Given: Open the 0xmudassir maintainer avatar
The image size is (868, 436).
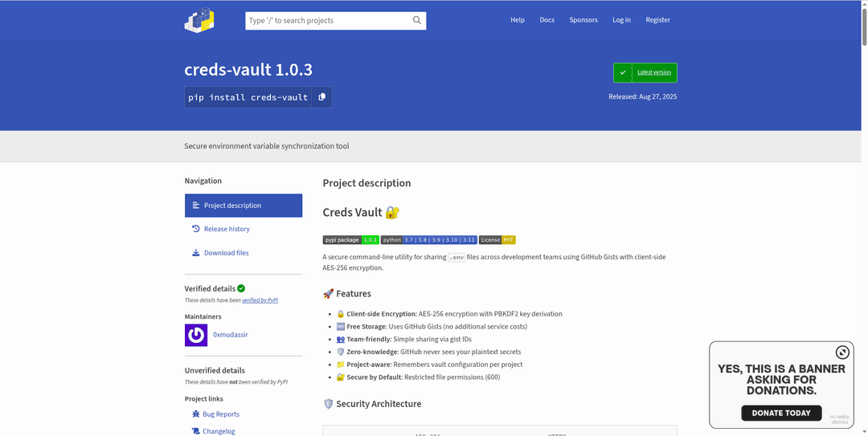Looking at the screenshot, I should point(196,336).
